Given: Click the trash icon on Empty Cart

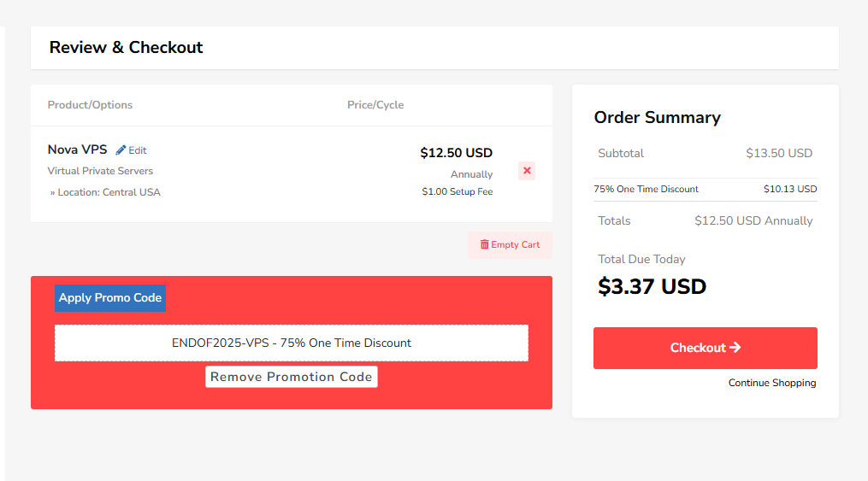Looking at the screenshot, I should coord(484,244).
